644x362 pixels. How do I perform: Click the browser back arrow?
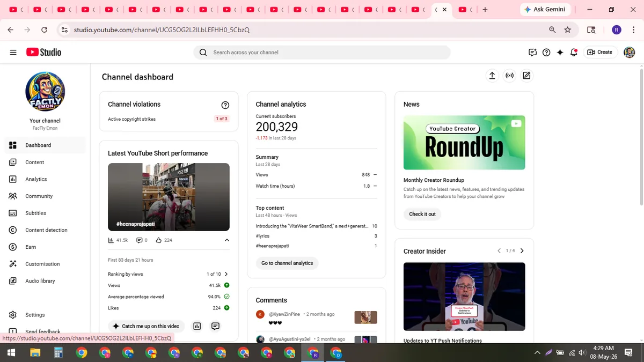tap(11, 30)
